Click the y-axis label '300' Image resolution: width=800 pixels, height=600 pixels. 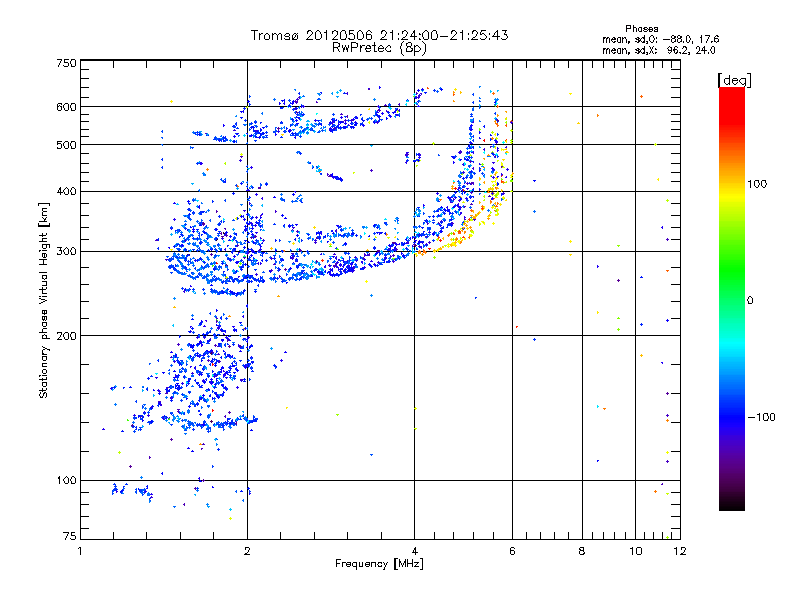click(x=66, y=252)
